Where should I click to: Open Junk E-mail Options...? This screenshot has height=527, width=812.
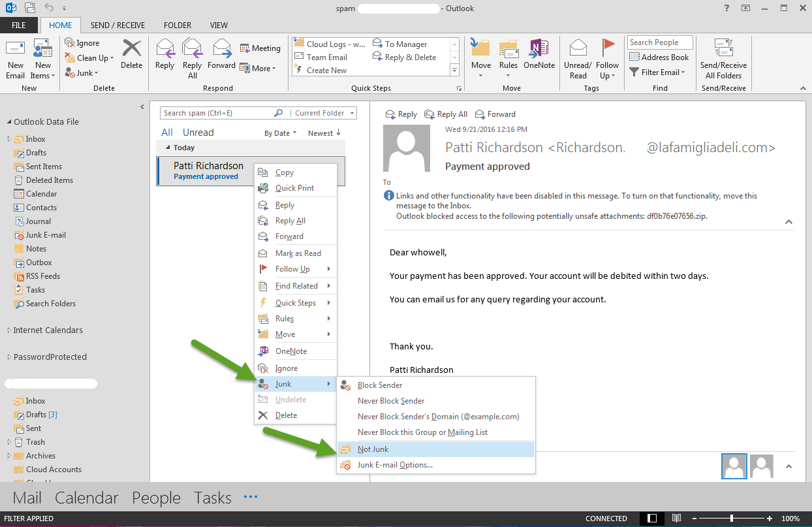pos(436,465)
